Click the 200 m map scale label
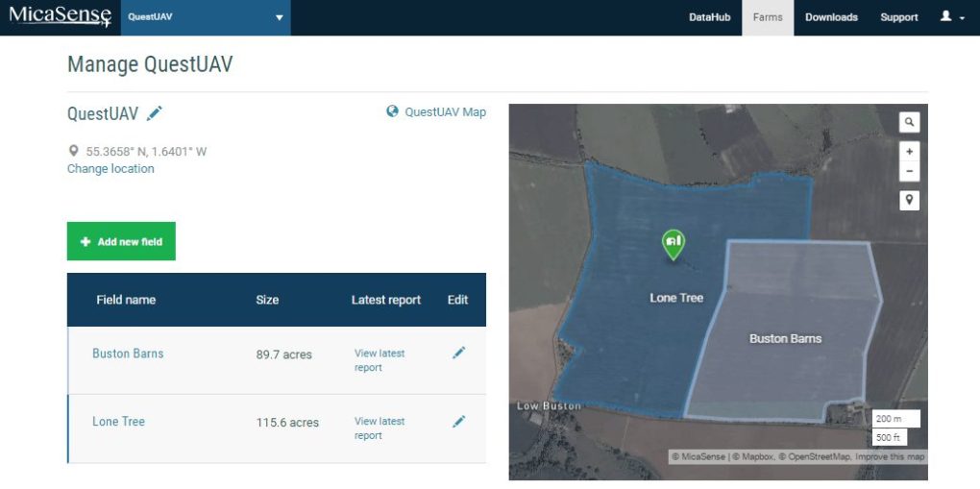 (895, 418)
